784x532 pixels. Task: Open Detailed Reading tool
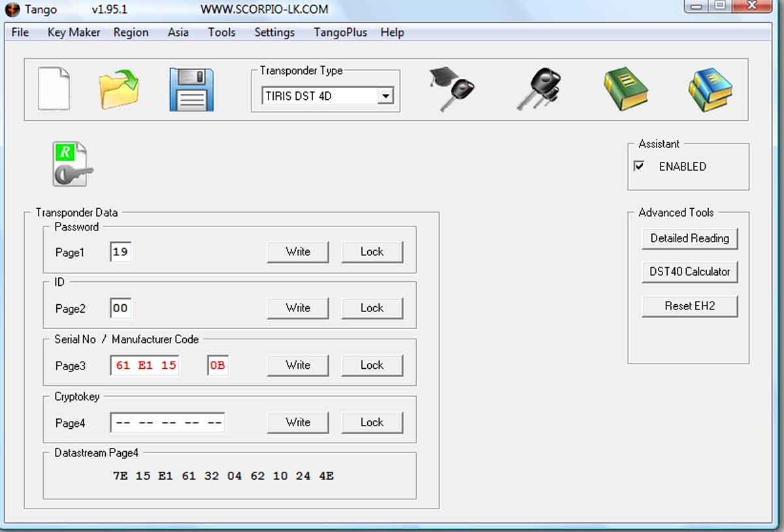tap(690, 238)
